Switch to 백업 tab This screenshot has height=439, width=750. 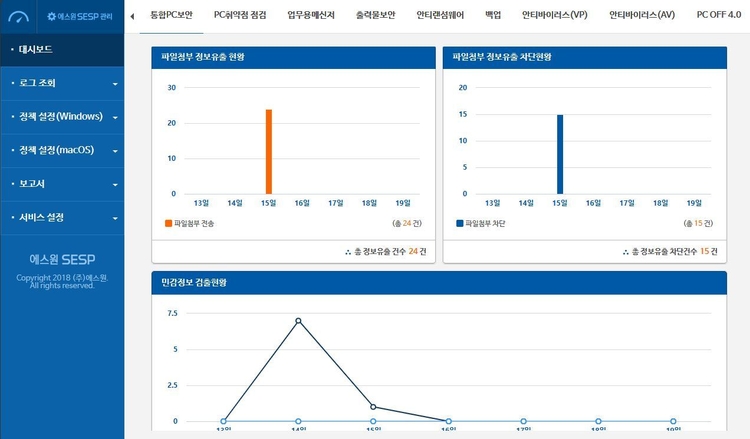click(x=493, y=15)
